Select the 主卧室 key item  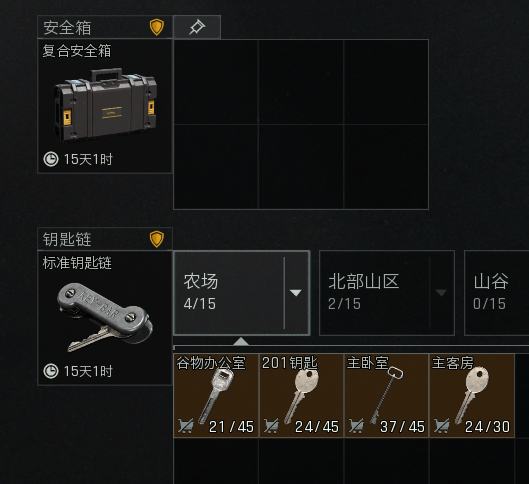point(386,395)
